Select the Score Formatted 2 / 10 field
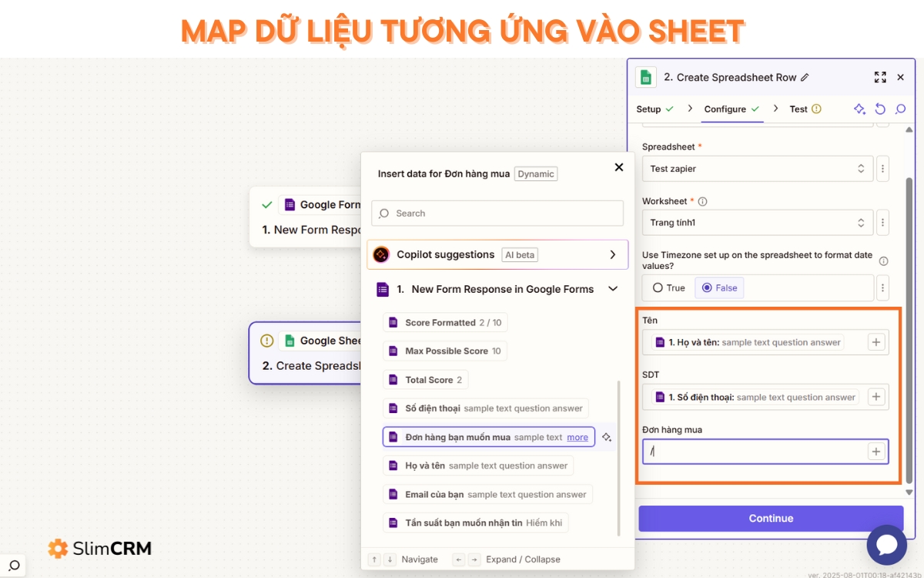 point(445,323)
